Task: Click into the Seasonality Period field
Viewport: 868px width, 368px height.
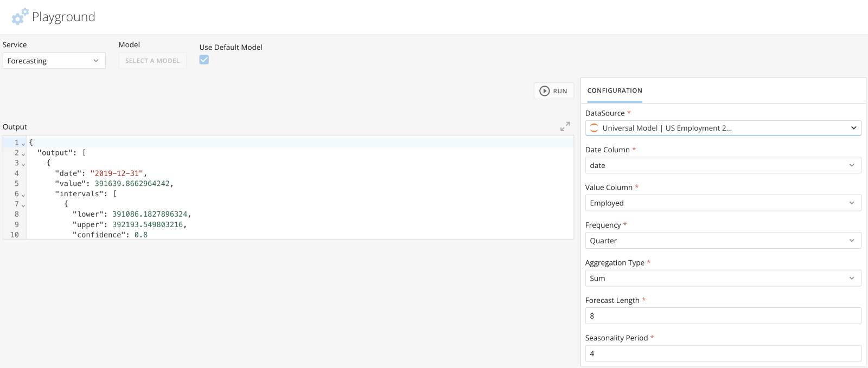Action: coord(723,353)
